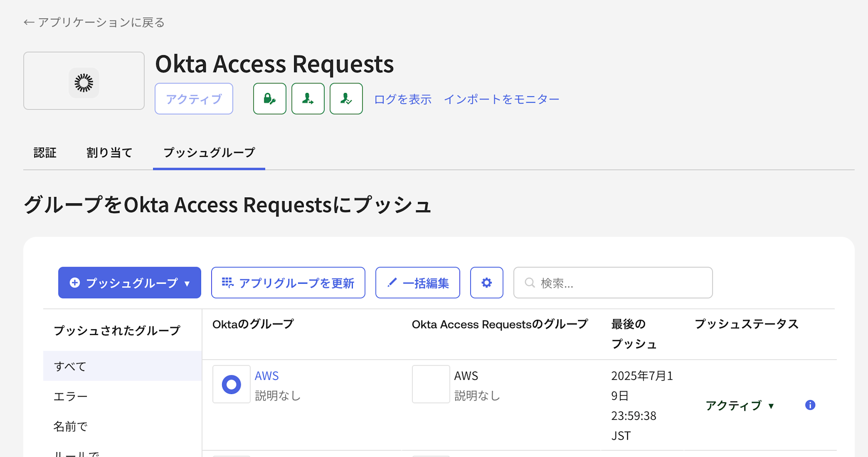
Task: Click the 最後のプッシュ column header
Action: click(x=634, y=334)
